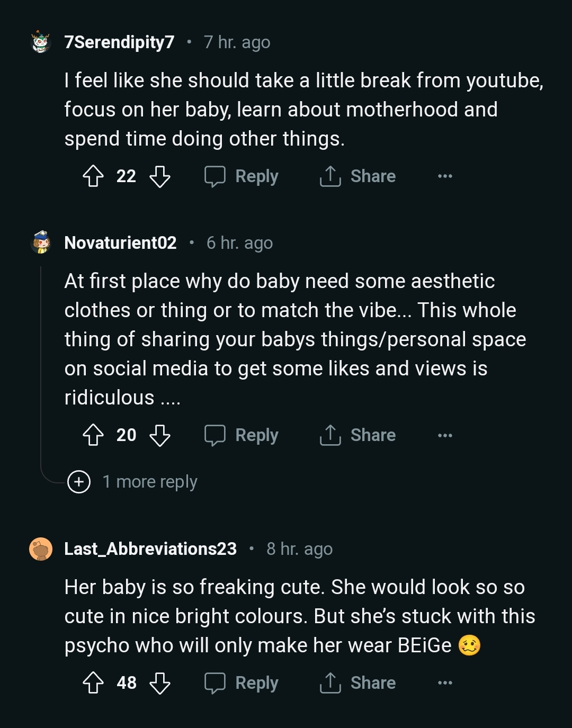This screenshot has height=728, width=572.
Task: Open 7Serendipity7's avatar profile
Action: click(x=41, y=42)
